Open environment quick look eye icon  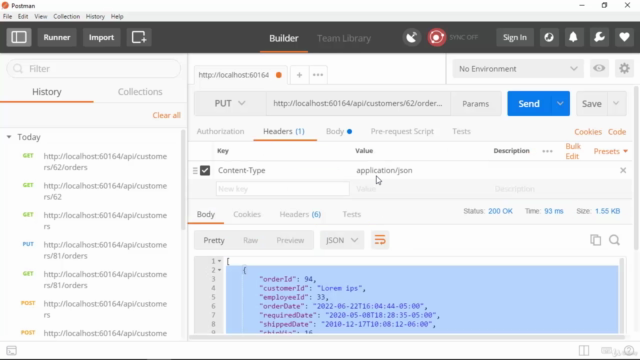[x=599, y=68]
